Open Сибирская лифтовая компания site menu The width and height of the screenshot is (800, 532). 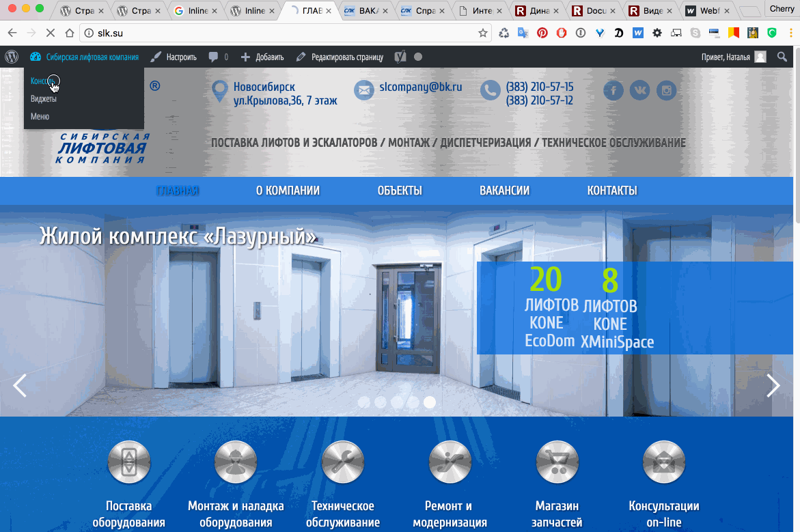coord(84,57)
